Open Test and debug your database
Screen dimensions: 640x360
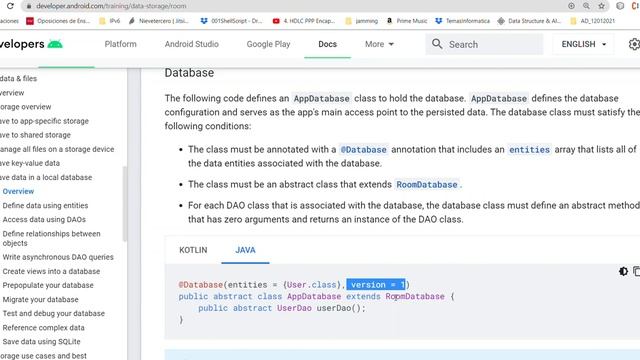click(53, 313)
